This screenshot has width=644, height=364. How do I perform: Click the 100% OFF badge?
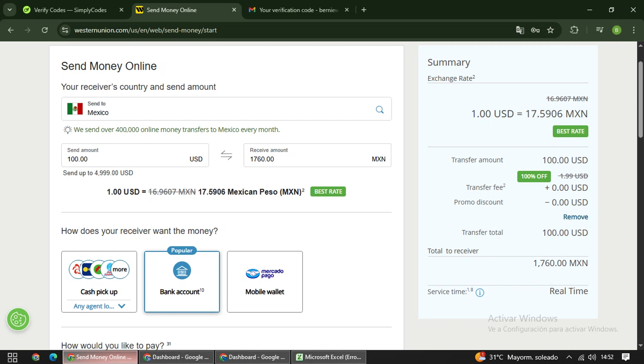tap(534, 176)
